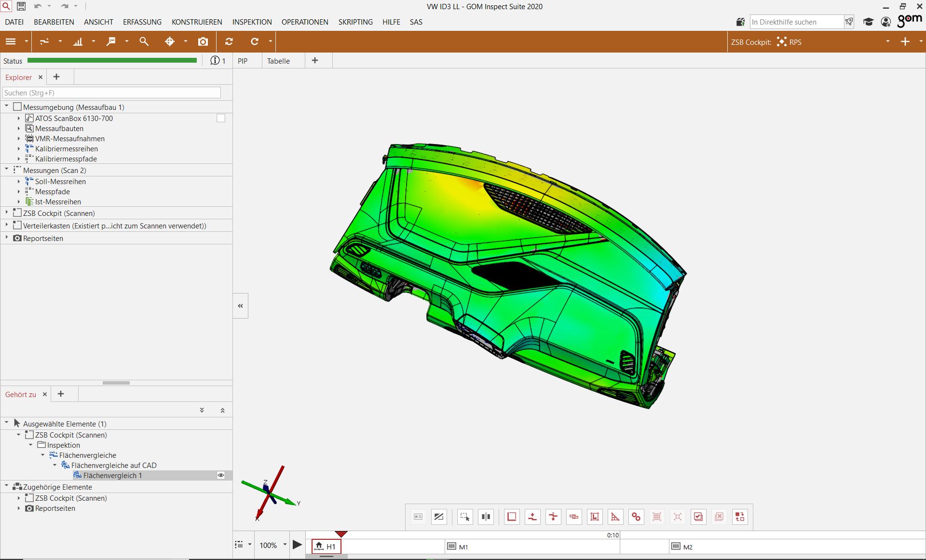Open the 100% playback speed dropdown
Screen dimensions: 926x560
[x=285, y=545]
